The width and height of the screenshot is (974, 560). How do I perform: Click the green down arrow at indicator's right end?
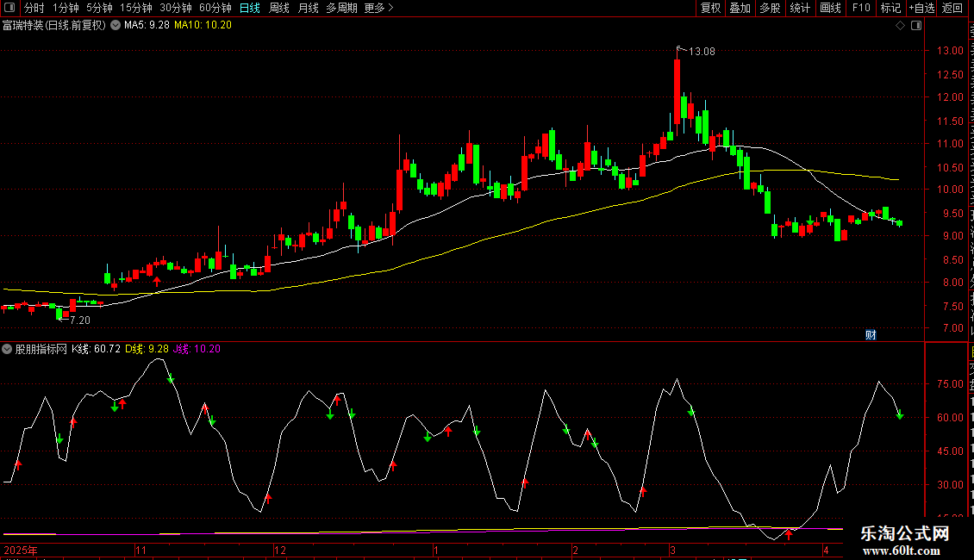click(900, 414)
